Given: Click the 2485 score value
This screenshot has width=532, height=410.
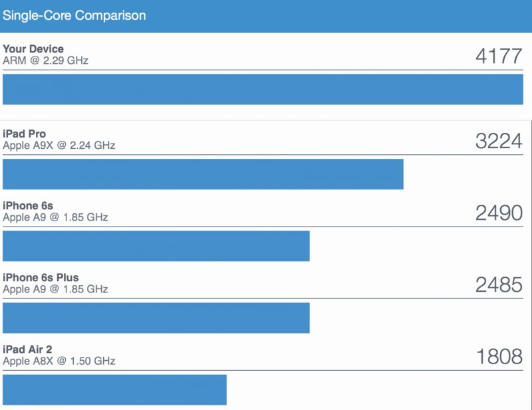Looking at the screenshot, I should click(498, 284).
